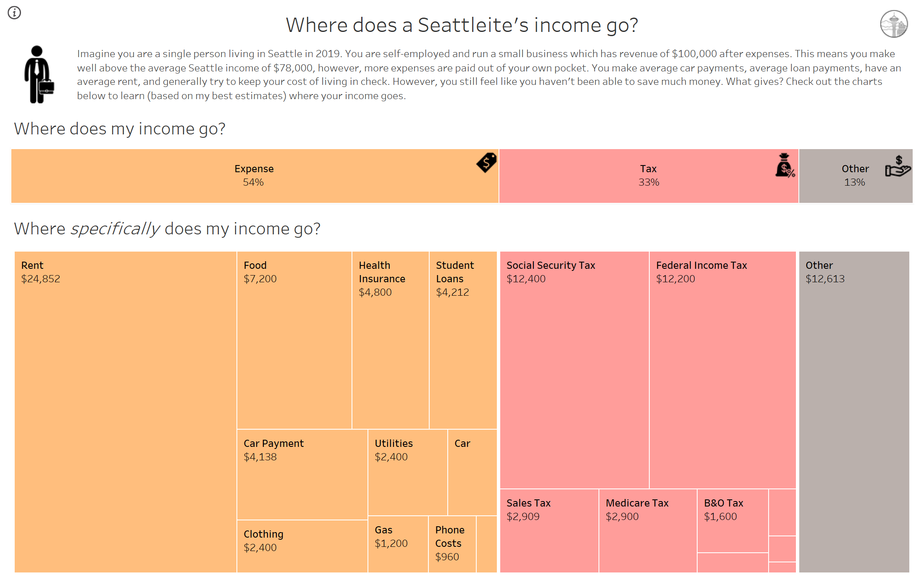Click the Medicare Tax $2,900 block

coord(648,531)
